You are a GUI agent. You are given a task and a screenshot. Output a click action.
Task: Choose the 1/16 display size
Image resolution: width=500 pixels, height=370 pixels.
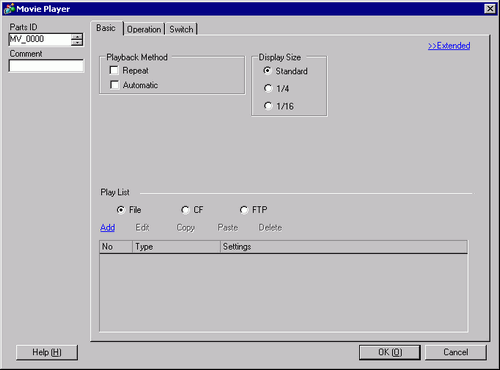click(x=268, y=106)
